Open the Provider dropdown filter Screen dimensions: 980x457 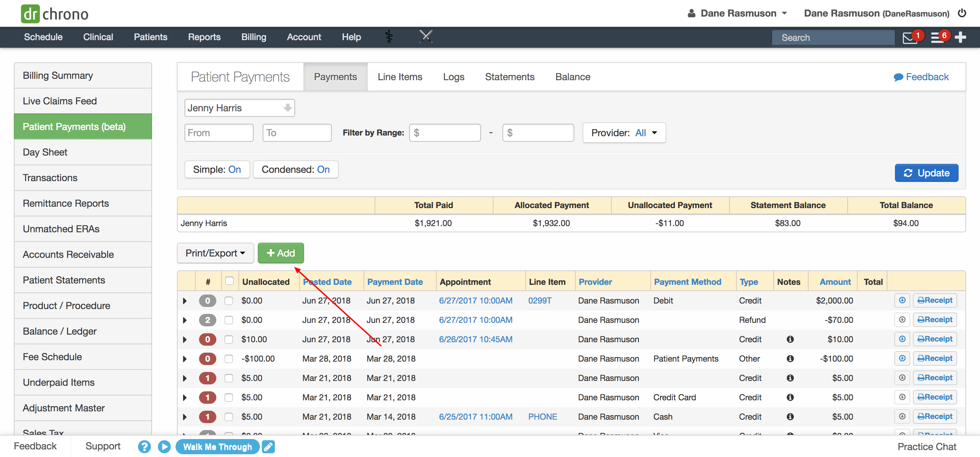click(x=625, y=133)
